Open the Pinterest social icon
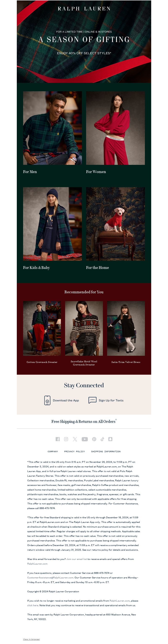Viewport: 168px width, 644px height. click(x=94, y=439)
